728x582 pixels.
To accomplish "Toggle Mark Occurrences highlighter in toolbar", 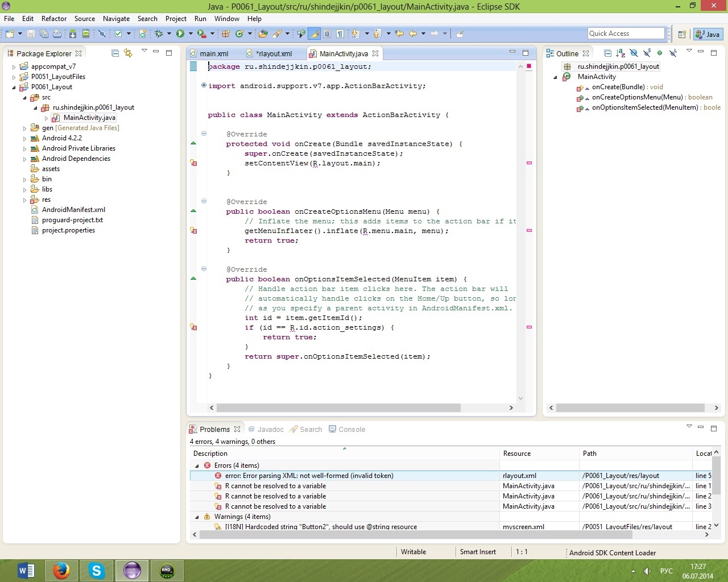I will pyautogui.click(x=314, y=34).
